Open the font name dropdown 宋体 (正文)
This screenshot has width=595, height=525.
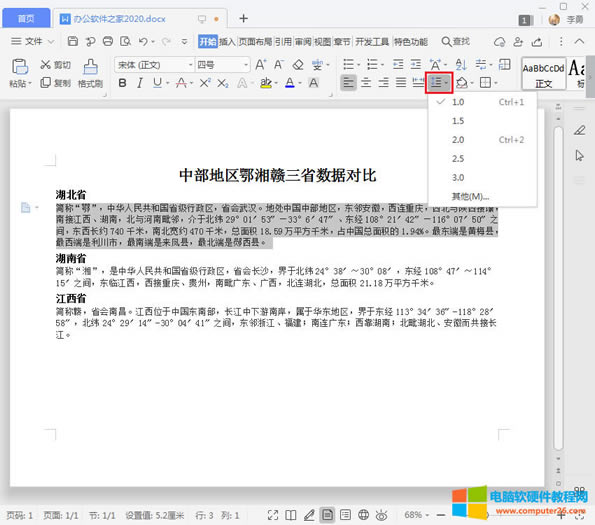click(x=154, y=65)
